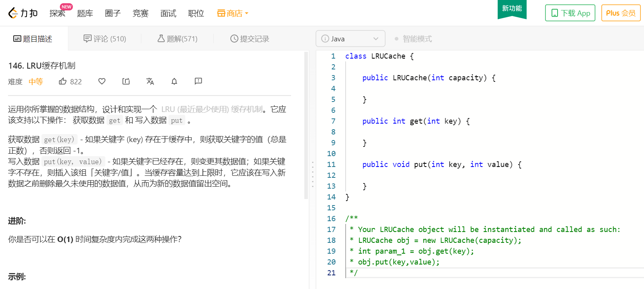Switch language with the translate icon
The image size is (644, 289).
150,81
